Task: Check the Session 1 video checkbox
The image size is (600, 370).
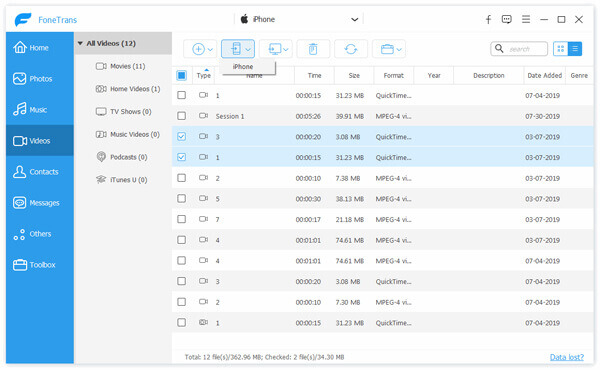Action: [181, 116]
